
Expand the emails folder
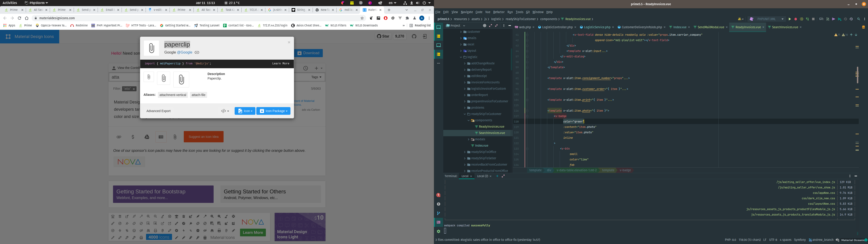point(461,38)
